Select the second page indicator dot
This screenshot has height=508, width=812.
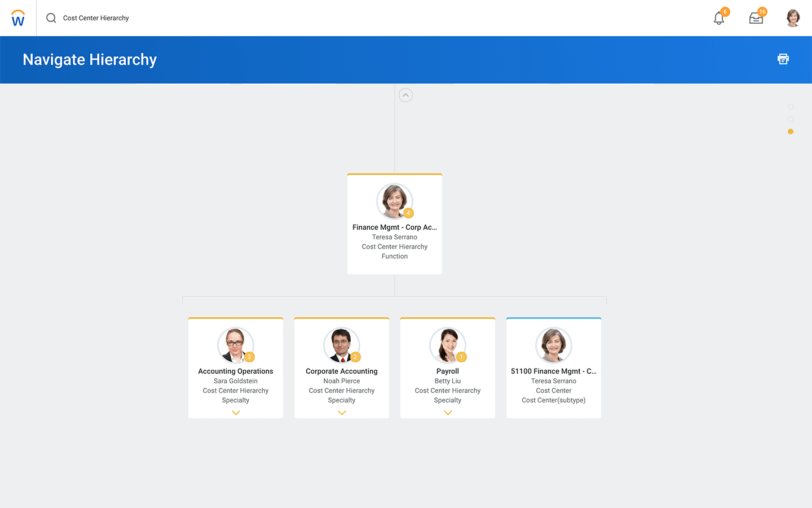791,119
